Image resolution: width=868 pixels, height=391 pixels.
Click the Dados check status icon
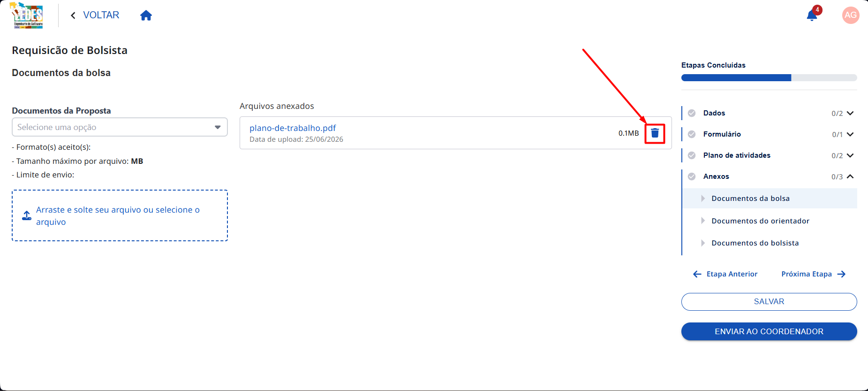691,113
